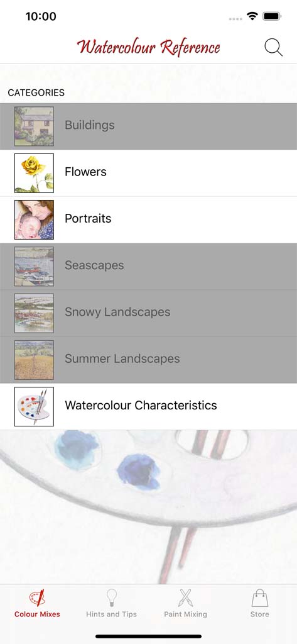Select the Snowy Landscapes row
The image size is (297, 644).
pyautogui.click(x=148, y=313)
